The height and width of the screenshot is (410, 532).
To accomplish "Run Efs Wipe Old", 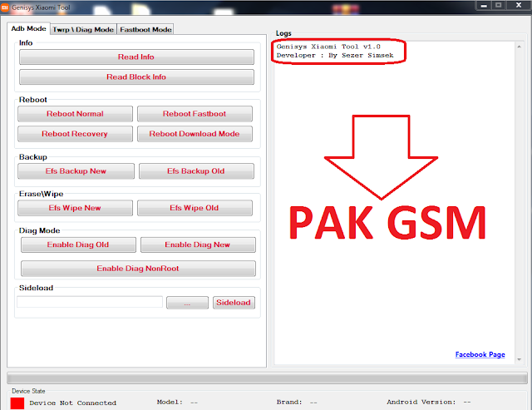I will pyautogui.click(x=195, y=208).
